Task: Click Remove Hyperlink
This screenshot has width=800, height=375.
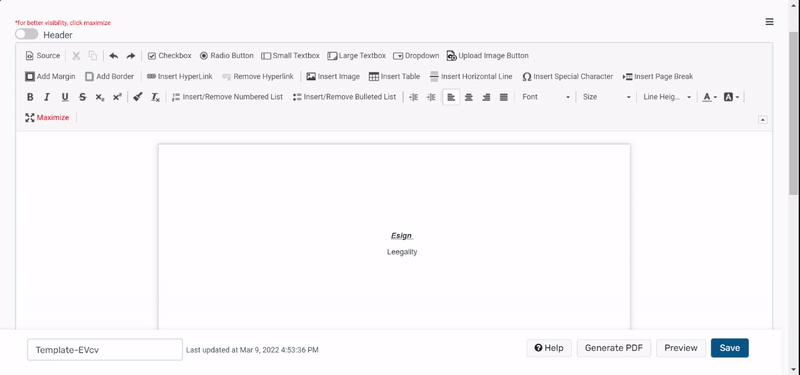Action: pos(258,77)
